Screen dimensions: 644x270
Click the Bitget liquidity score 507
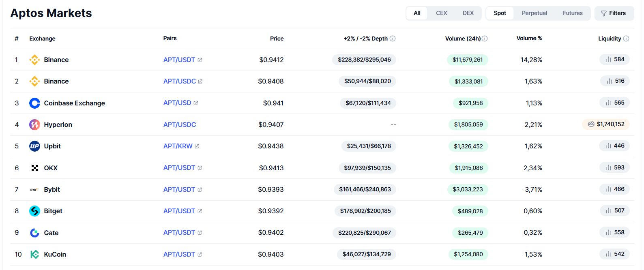[614, 211]
